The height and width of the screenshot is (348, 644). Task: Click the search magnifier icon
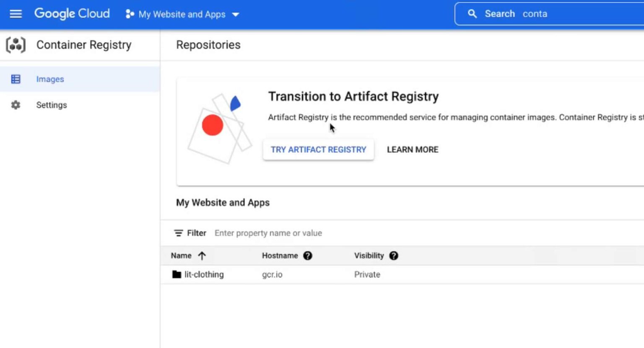point(472,14)
